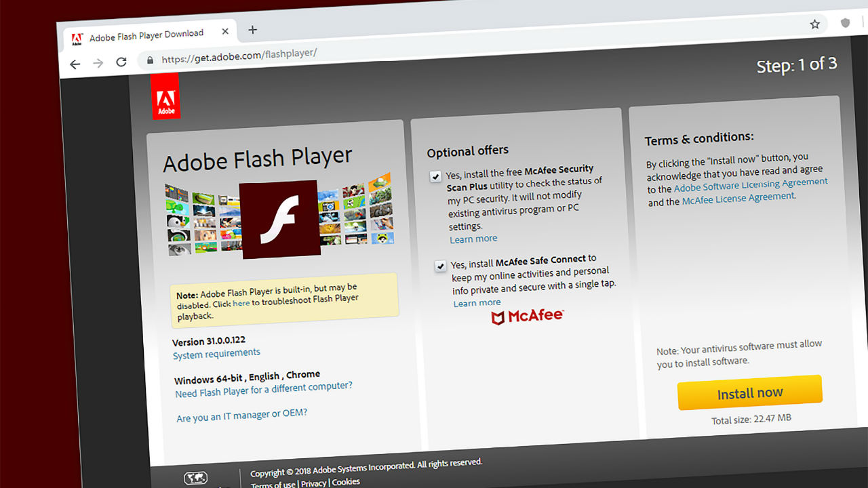Open Need Flash Player for a different computer
The width and height of the screenshot is (868, 488).
(x=263, y=386)
